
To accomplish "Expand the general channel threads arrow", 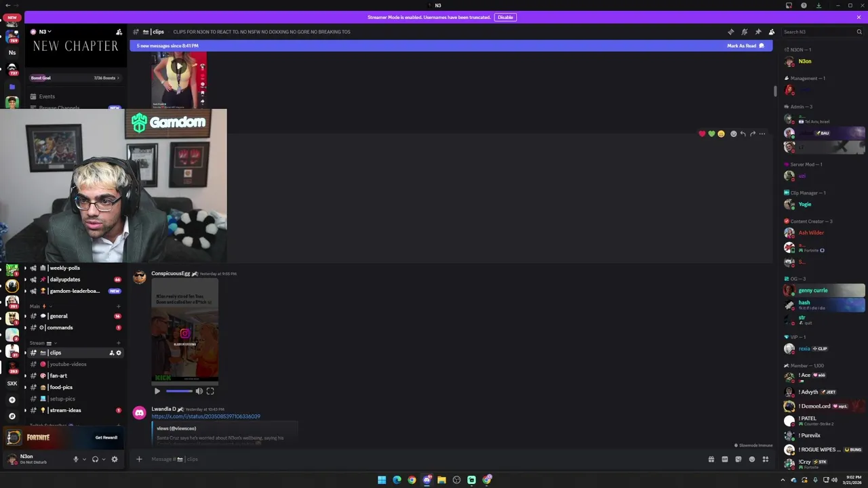I will [25, 316].
